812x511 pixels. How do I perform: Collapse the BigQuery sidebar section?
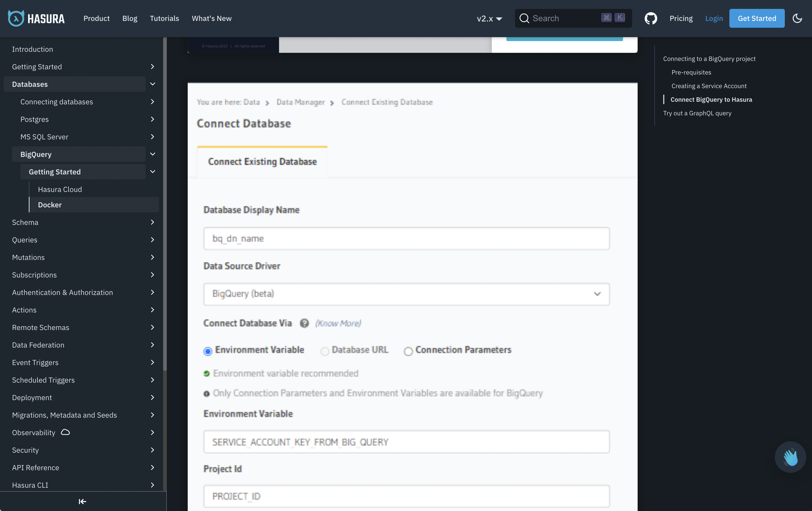coord(152,154)
